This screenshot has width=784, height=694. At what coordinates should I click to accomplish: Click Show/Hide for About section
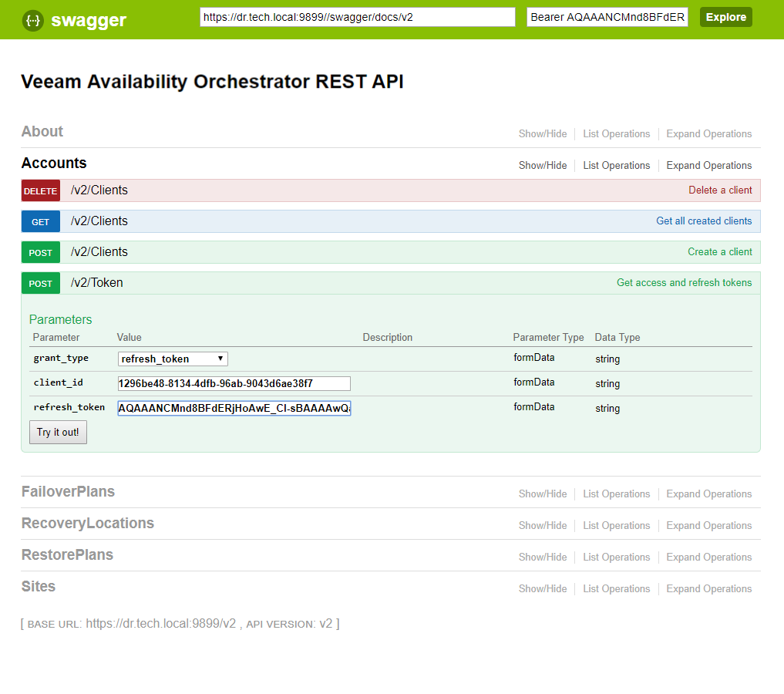pos(543,134)
